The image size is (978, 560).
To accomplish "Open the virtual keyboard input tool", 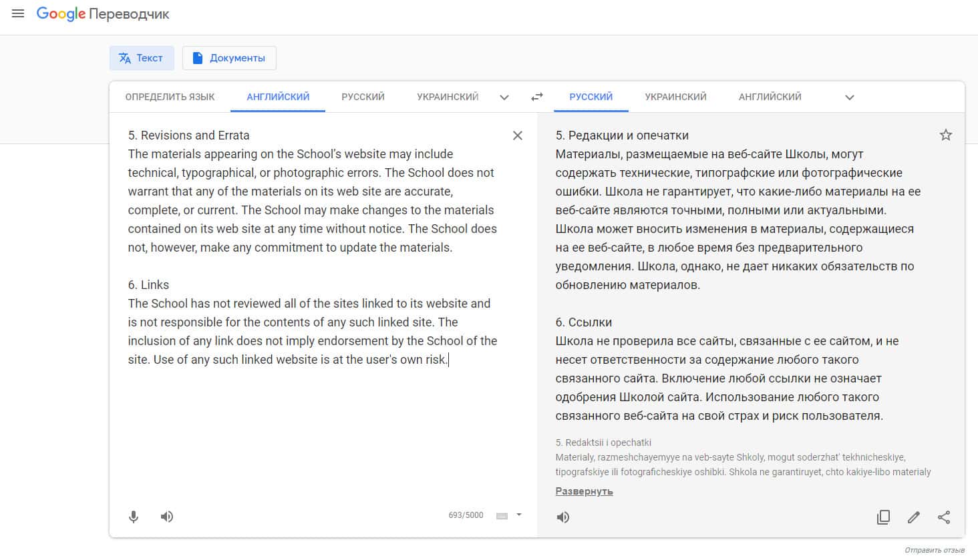I will (502, 516).
